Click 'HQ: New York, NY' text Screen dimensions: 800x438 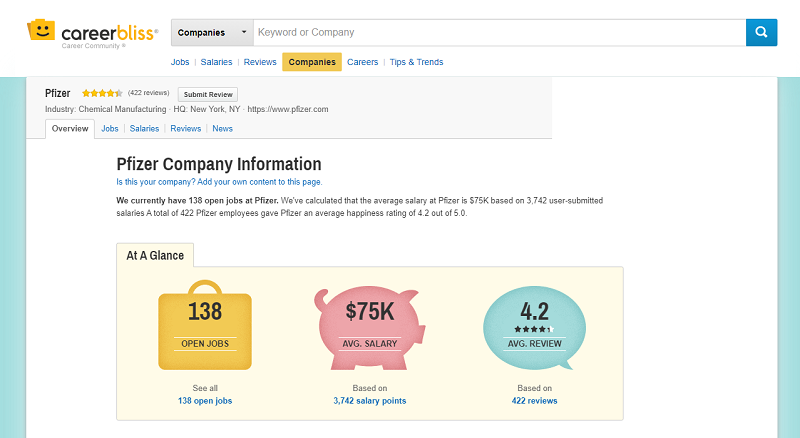tap(207, 109)
